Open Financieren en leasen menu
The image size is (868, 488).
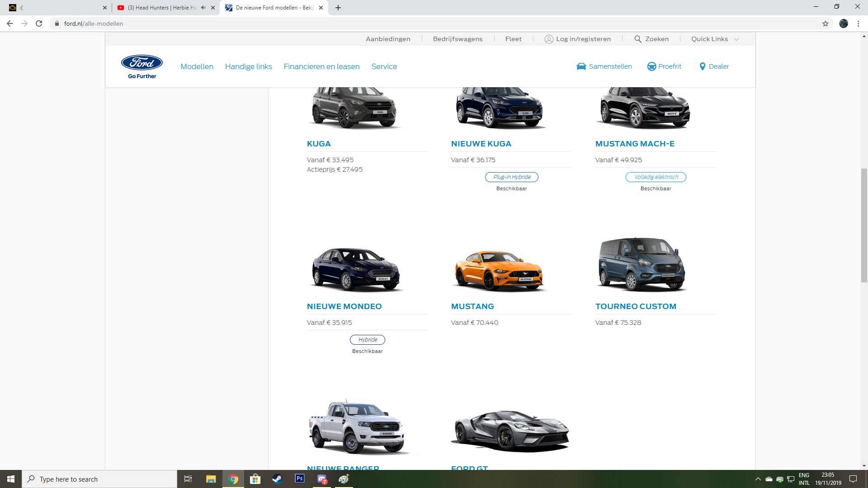point(321,66)
